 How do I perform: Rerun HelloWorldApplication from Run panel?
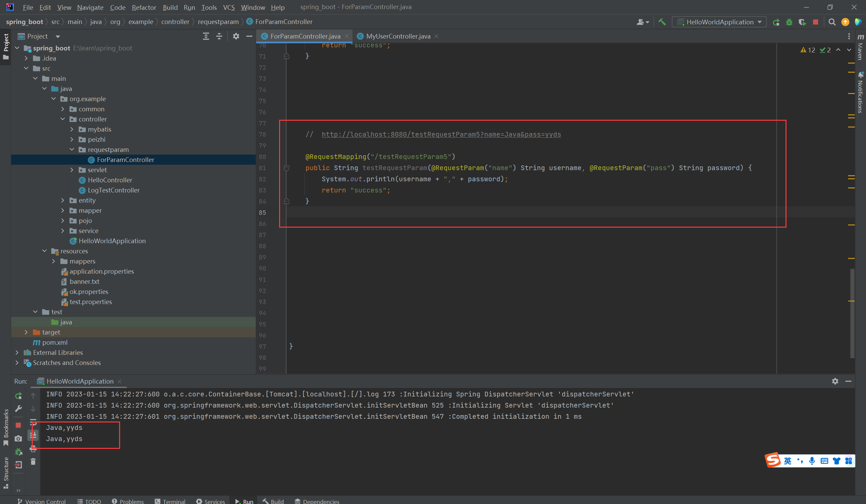pos(19,396)
